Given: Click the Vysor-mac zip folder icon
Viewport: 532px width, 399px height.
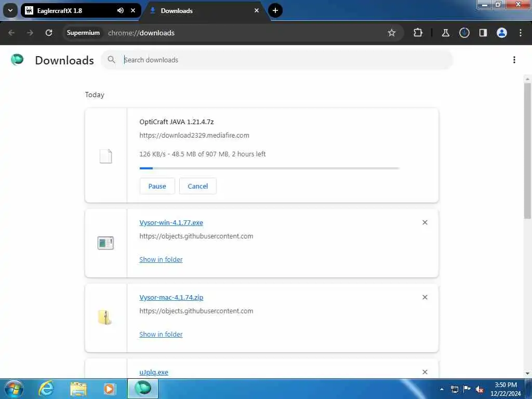Looking at the screenshot, I should click(x=105, y=317).
